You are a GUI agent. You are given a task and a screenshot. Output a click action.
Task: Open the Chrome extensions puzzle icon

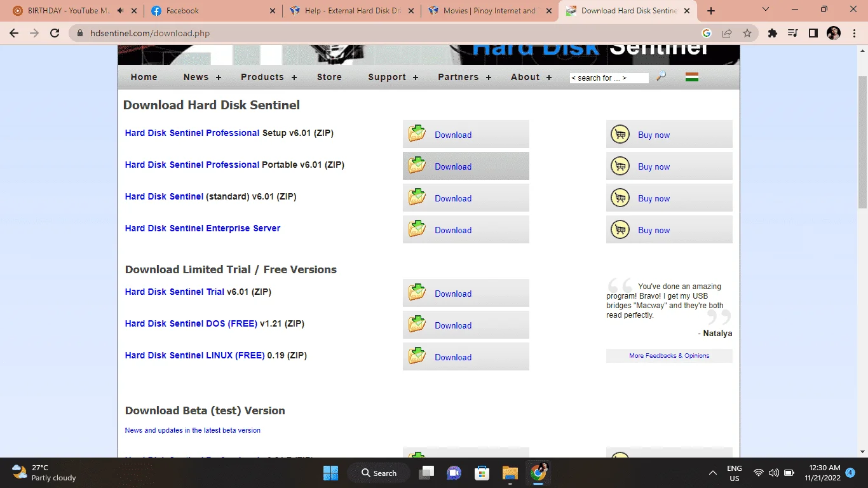point(773,33)
